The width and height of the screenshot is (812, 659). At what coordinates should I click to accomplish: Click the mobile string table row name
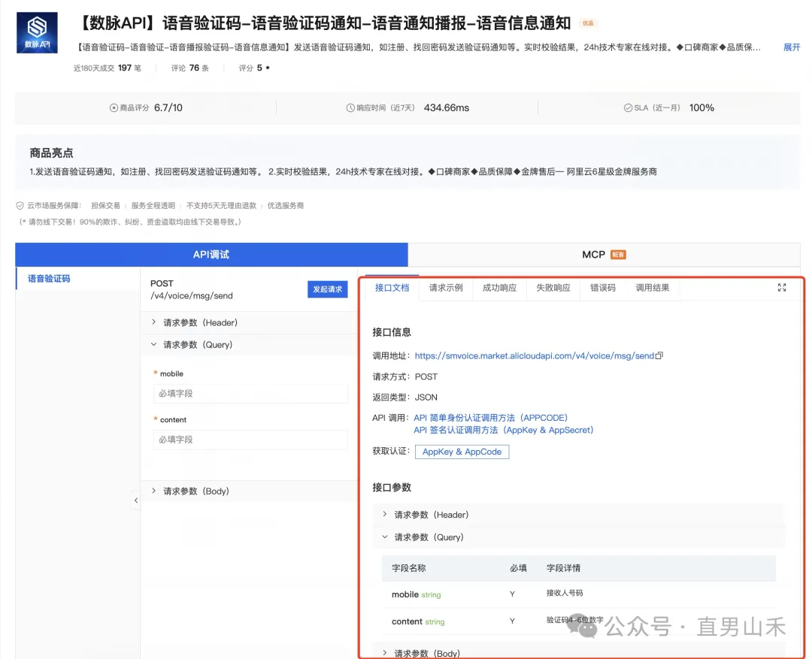pyautogui.click(x=417, y=594)
